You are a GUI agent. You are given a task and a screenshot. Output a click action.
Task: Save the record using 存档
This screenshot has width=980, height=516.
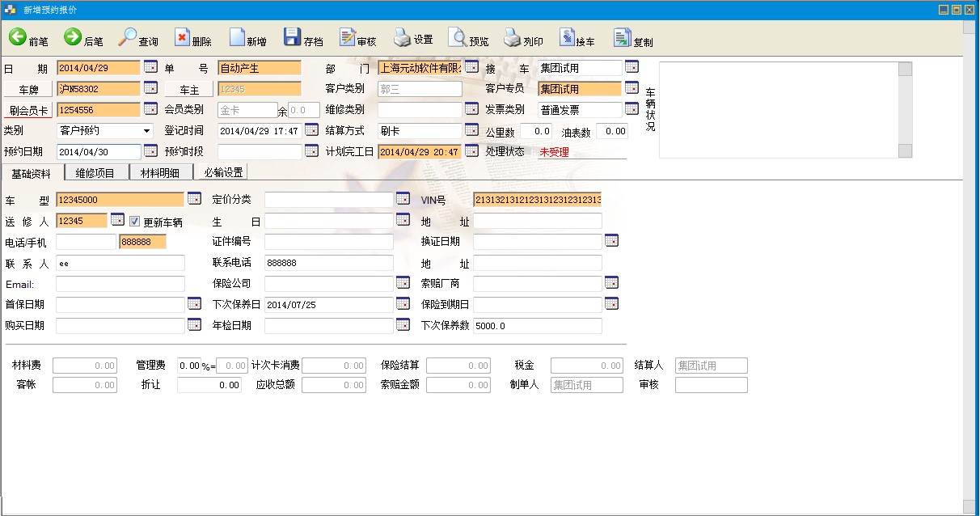293,37
